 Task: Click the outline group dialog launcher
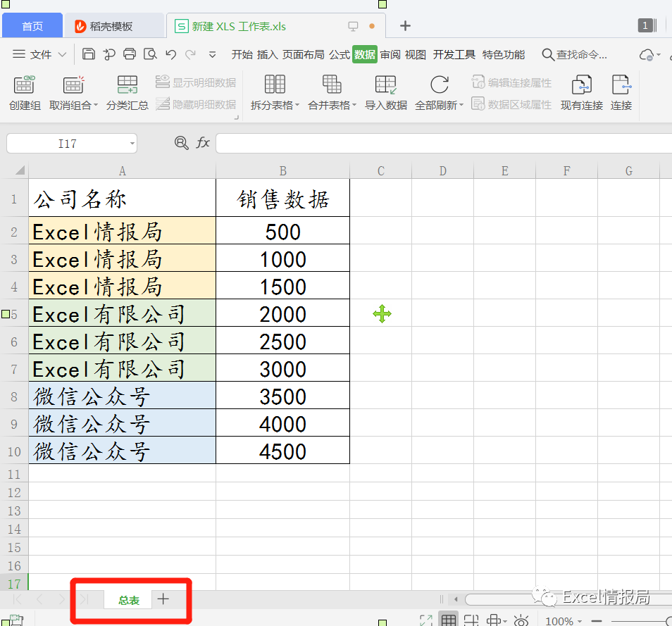236,117
